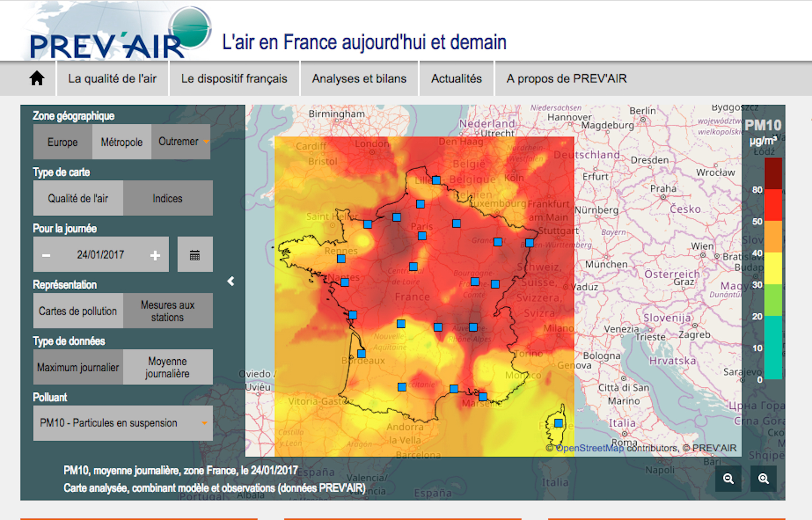This screenshot has height=520, width=812.
Task: Click the site tagline L'air en France
Action: point(364,42)
